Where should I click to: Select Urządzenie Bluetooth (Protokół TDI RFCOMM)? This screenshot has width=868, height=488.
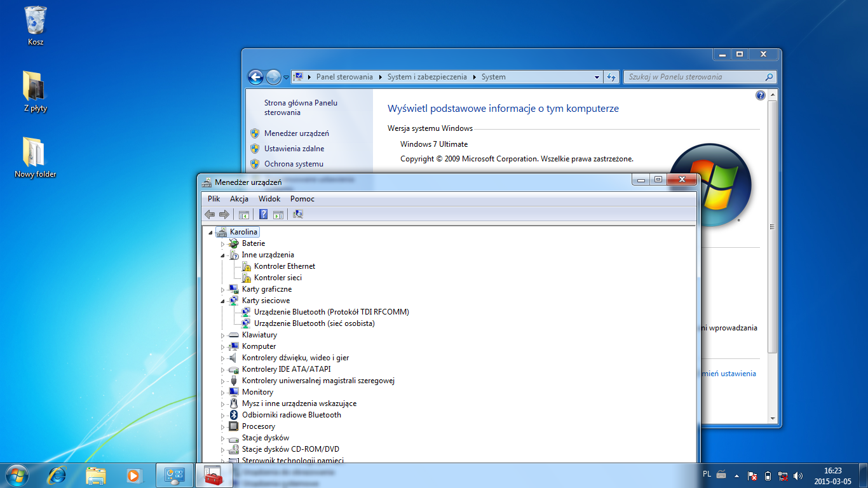click(x=331, y=312)
